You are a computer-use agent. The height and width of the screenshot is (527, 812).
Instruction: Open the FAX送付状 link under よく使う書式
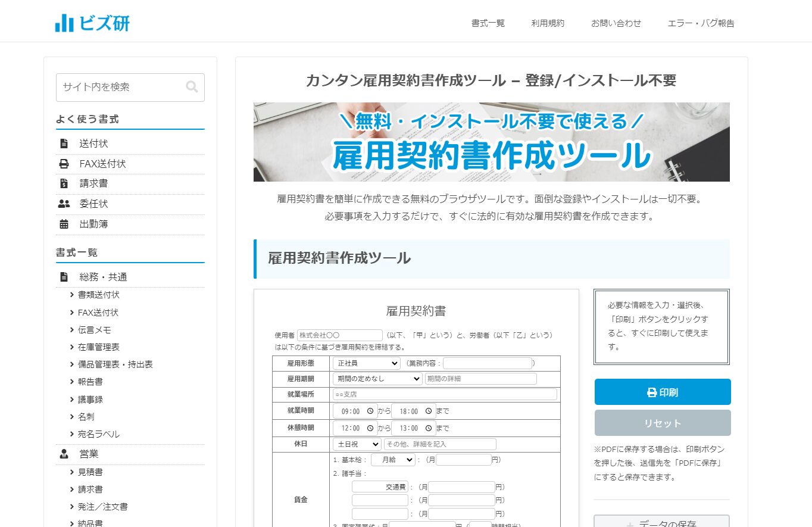(102, 164)
